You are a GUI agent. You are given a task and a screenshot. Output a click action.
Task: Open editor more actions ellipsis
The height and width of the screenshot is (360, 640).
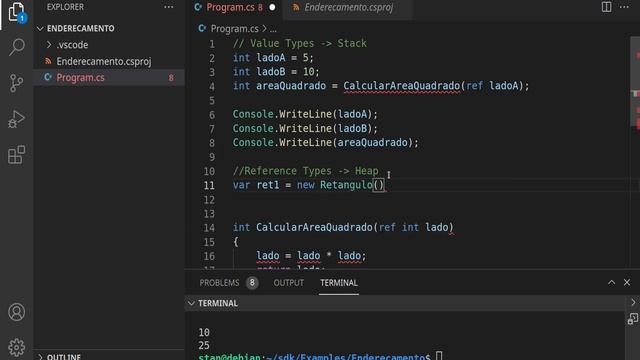(624, 7)
